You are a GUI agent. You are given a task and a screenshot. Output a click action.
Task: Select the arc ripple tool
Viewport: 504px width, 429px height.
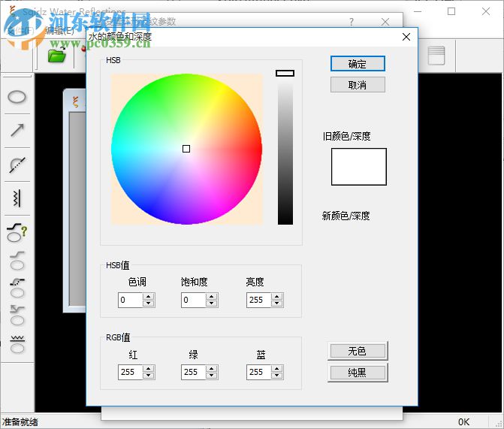pos(17,165)
